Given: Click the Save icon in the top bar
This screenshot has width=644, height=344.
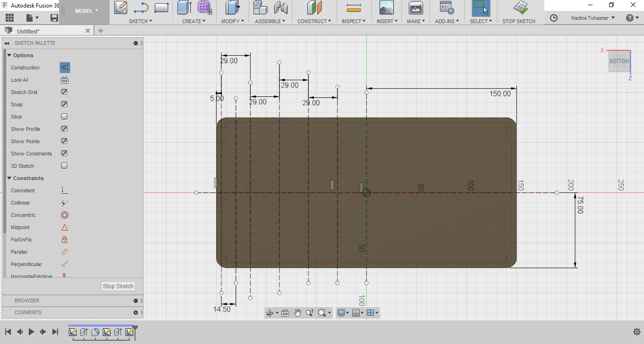Looking at the screenshot, I should [54, 18].
